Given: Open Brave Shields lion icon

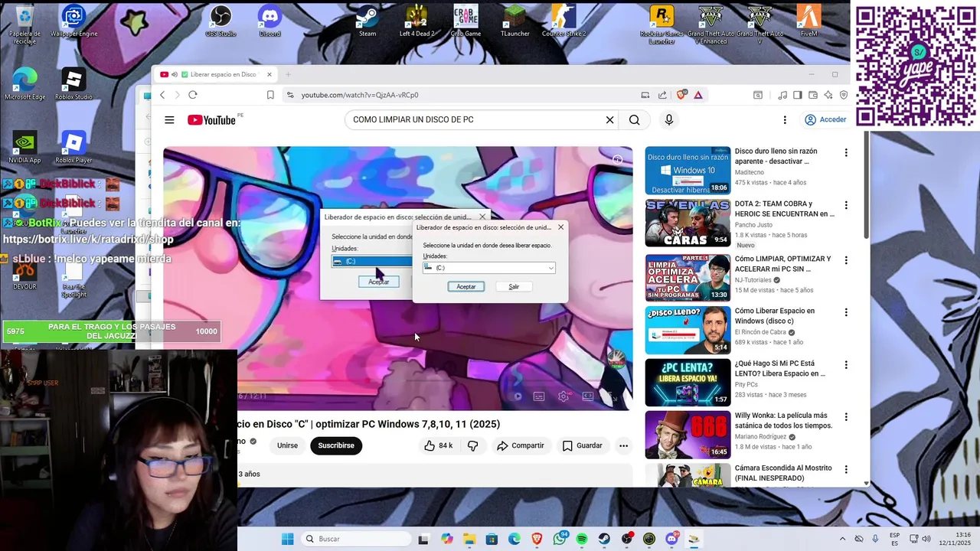Looking at the screenshot, I should point(681,95).
